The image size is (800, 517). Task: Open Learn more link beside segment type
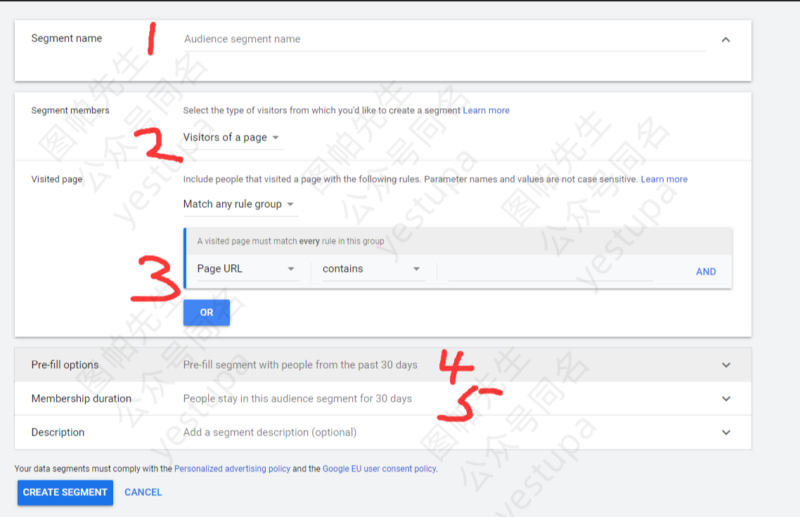tap(486, 110)
